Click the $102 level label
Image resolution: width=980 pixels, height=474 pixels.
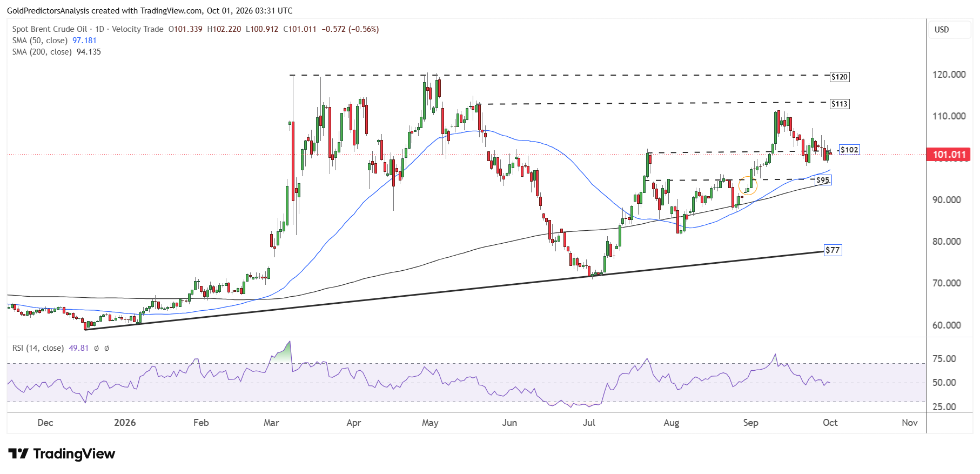(x=849, y=150)
